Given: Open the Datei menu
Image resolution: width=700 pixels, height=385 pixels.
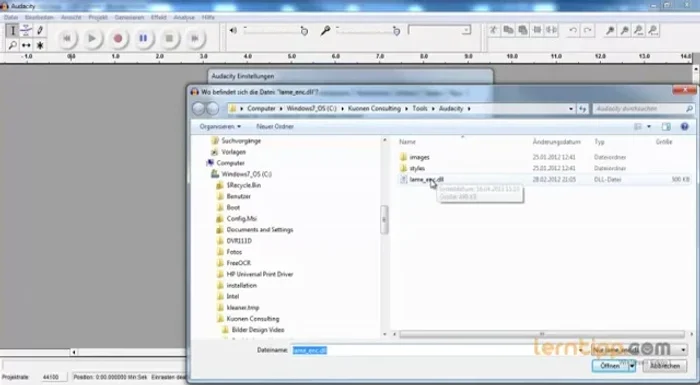Looking at the screenshot, I should click(x=11, y=17).
